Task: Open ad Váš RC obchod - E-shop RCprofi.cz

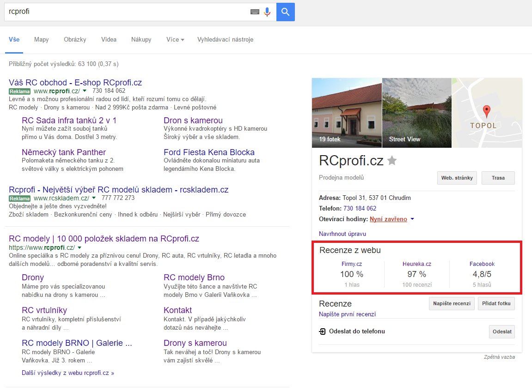Action: coord(75,82)
